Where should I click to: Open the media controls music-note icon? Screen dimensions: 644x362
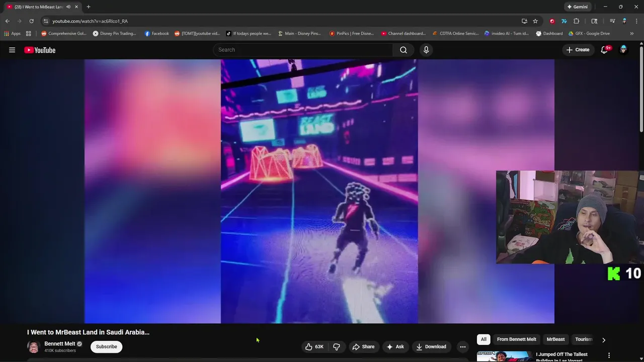pyautogui.click(x=612, y=21)
